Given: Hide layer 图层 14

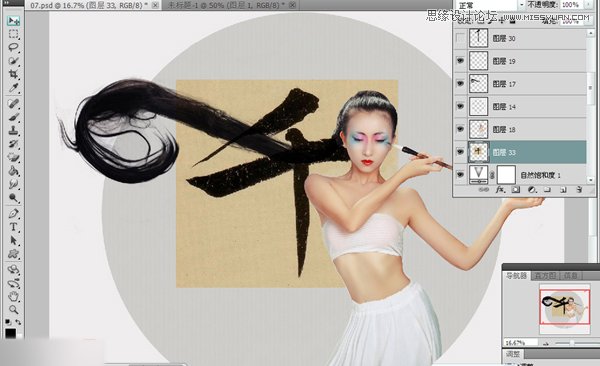Looking at the screenshot, I should point(460,106).
